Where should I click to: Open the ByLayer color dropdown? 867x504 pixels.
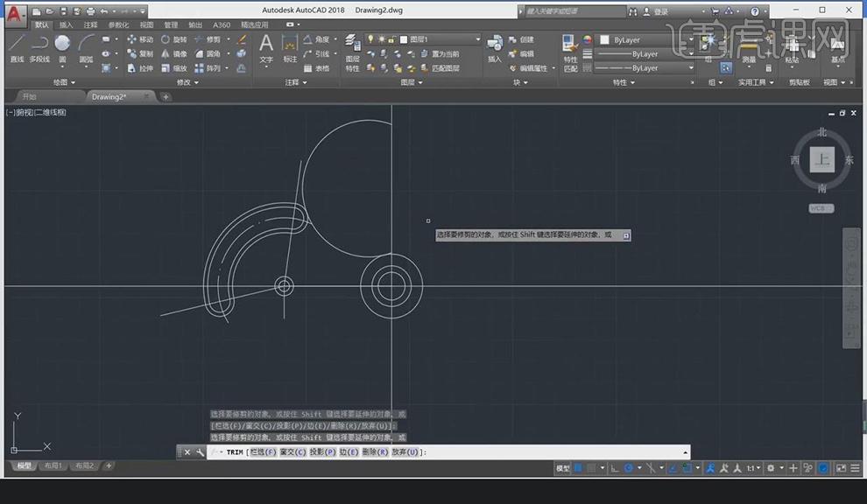(x=647, y=39)
